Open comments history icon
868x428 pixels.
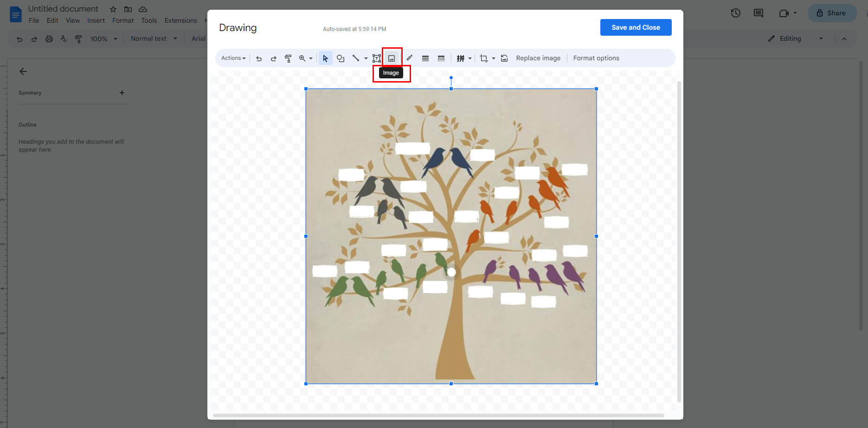759,13
